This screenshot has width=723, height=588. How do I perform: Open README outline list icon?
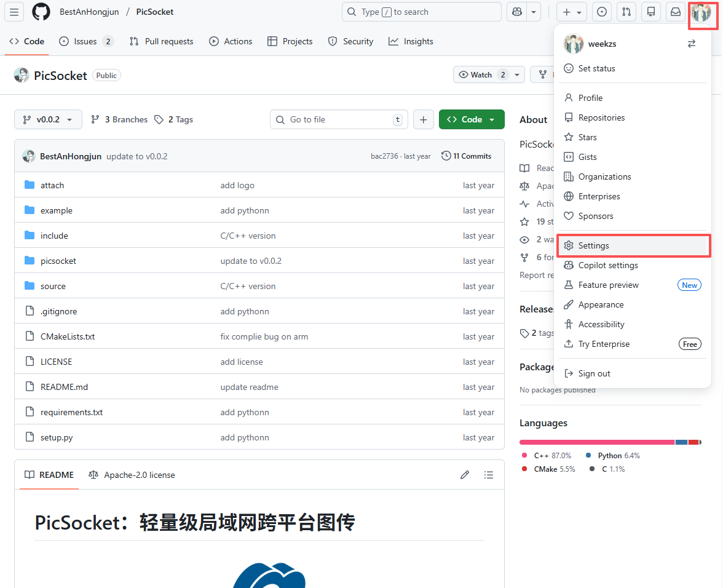click(x=489, y=475)
